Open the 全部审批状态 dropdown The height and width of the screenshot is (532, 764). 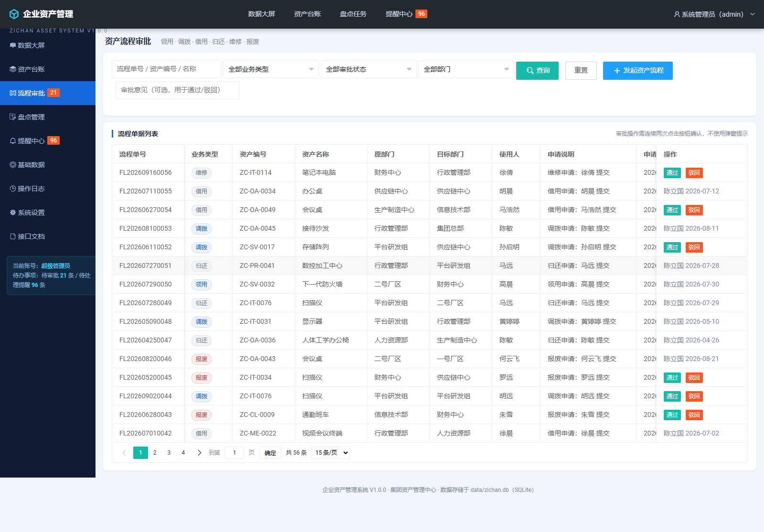[369, 69]
